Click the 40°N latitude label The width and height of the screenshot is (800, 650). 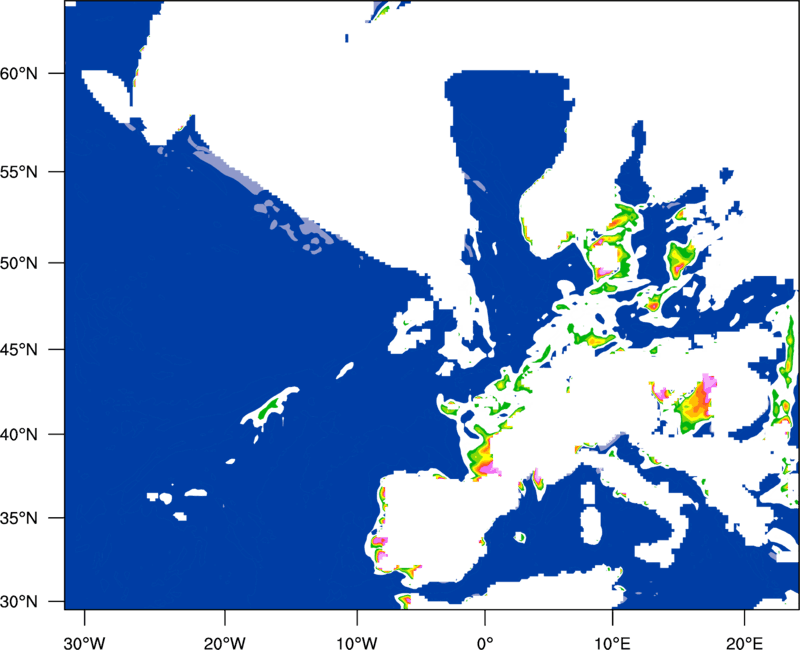click(x=19, y=435)
